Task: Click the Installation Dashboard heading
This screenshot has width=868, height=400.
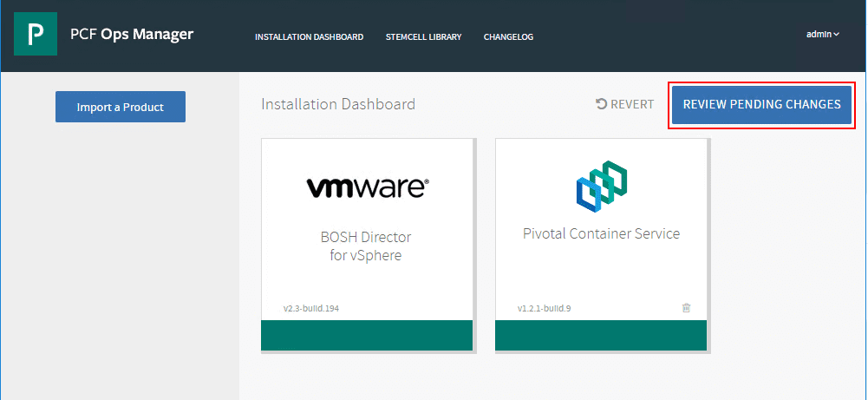Action: (338, 104)
